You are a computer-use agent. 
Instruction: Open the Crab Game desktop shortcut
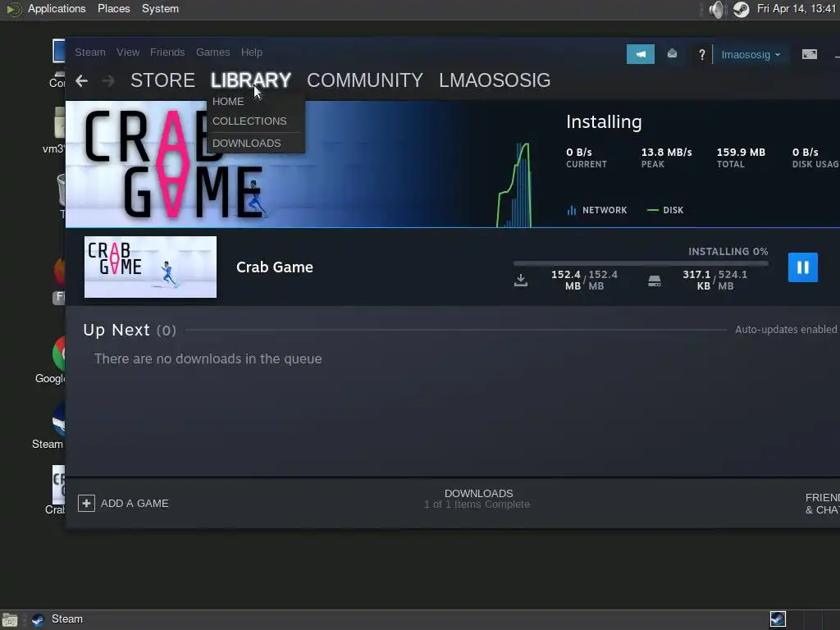58,484
